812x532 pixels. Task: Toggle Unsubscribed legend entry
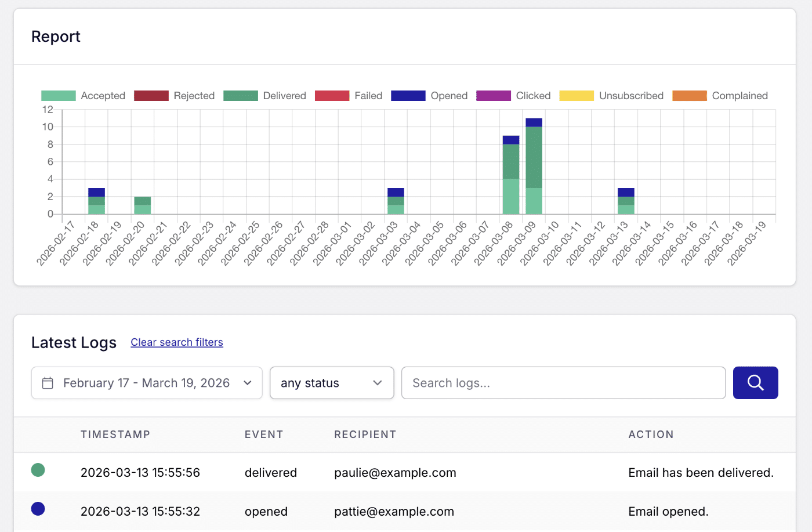point(612,96)
